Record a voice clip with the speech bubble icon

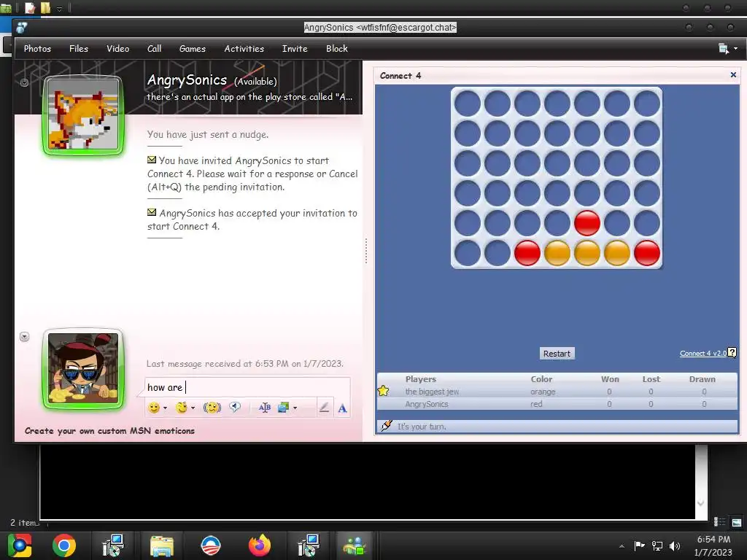click(x=235, y=407)
